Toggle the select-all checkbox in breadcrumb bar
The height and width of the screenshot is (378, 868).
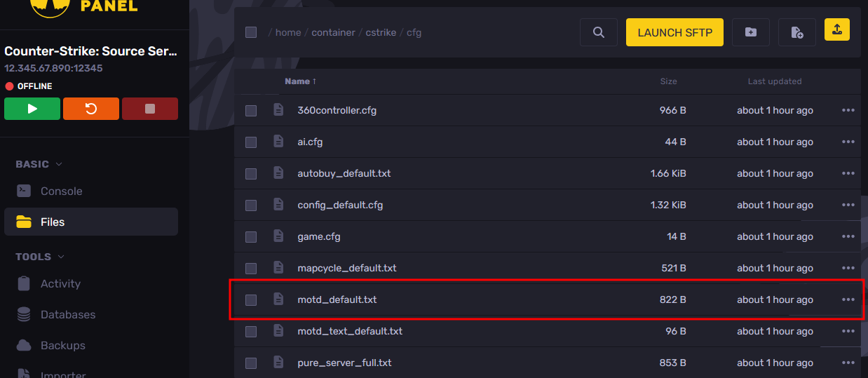coord(251,32)
